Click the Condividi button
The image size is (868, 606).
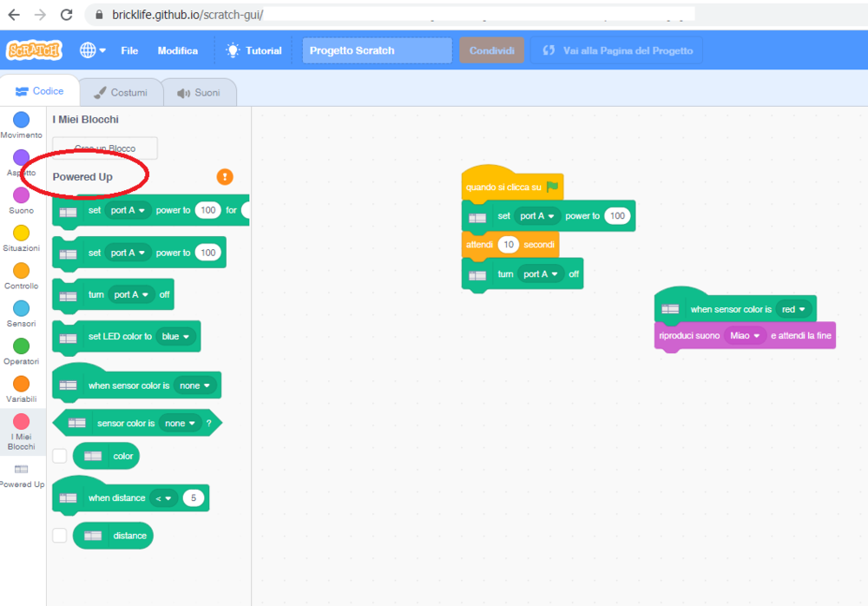pos(491,50)
